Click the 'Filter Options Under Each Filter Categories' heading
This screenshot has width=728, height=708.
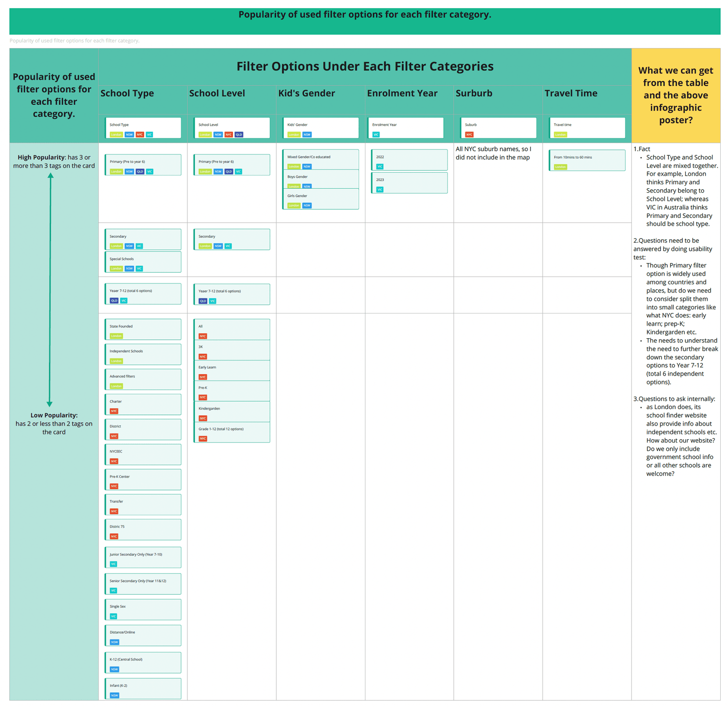pyautogui.click(x=365, y=66)
